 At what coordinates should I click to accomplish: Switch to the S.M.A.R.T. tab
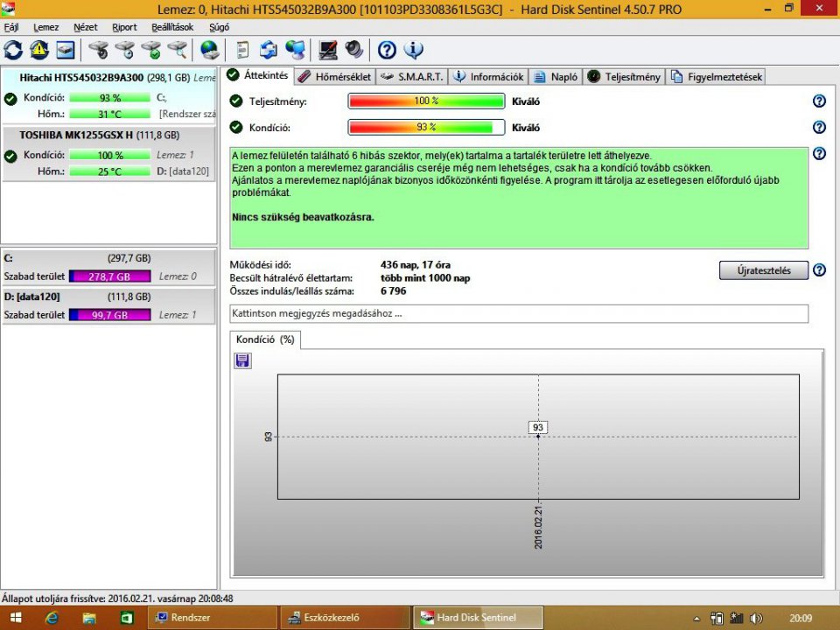pos(412,77)
